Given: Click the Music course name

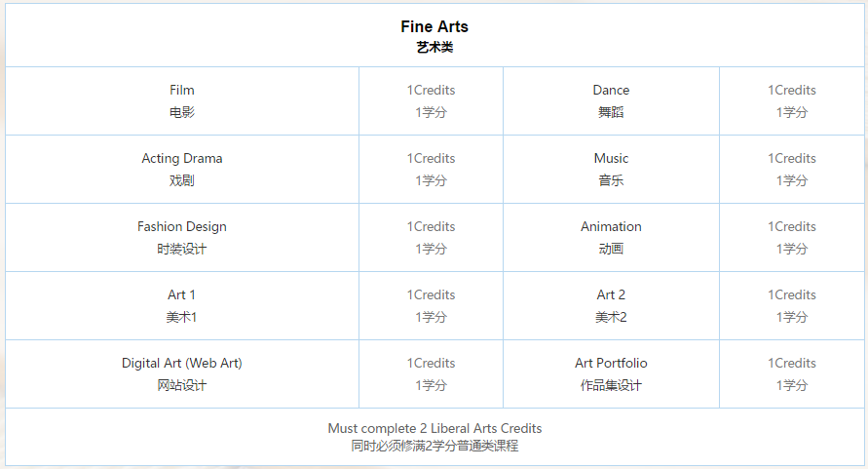Looking at the screenshot, I should pyautogui.click(x=611, y=159).
